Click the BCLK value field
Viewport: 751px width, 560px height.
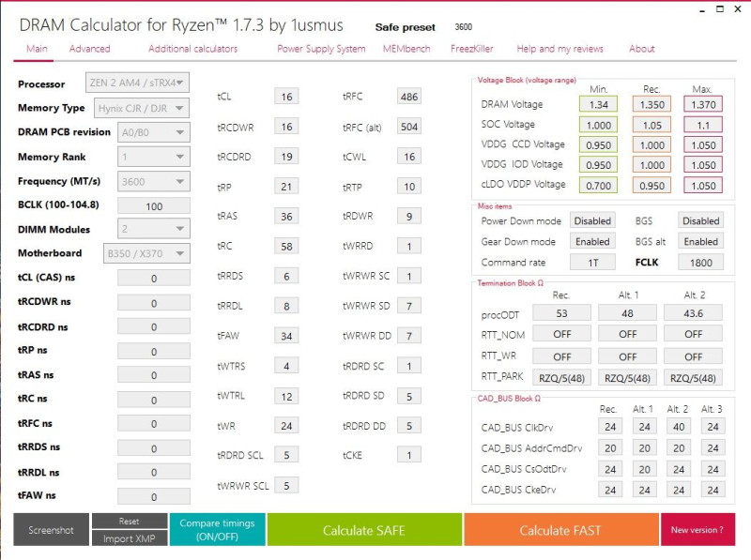tap(154, 206)
